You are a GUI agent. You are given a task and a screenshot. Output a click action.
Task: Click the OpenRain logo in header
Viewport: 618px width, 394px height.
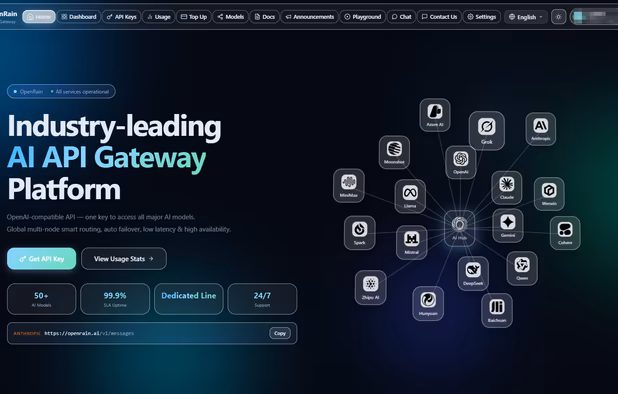[x=8, y=16]
